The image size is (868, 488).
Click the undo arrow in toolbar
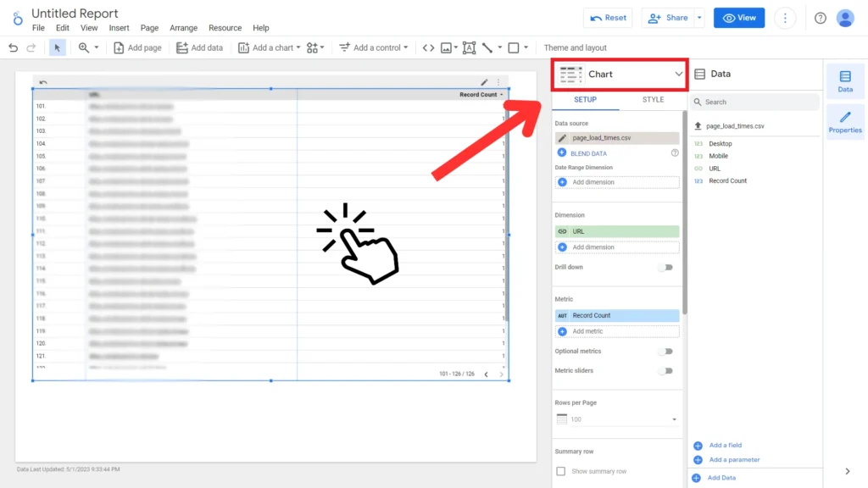point(14,48)
